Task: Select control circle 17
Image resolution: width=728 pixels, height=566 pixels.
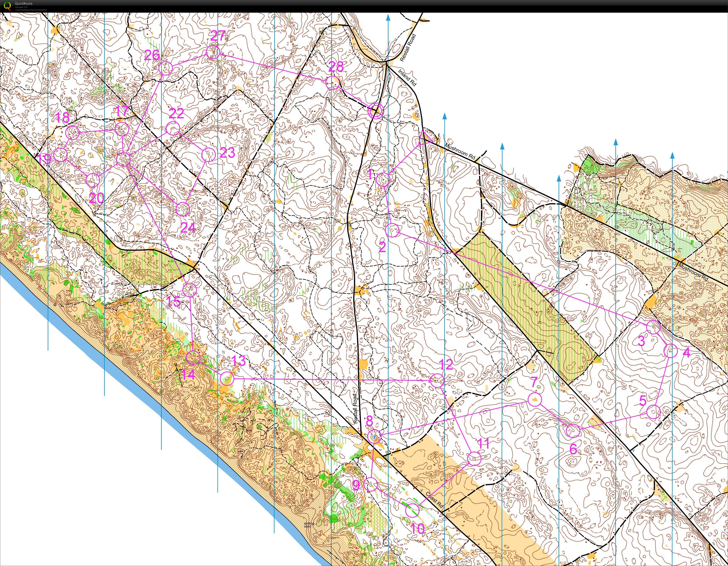Action: tap(122, 129)
